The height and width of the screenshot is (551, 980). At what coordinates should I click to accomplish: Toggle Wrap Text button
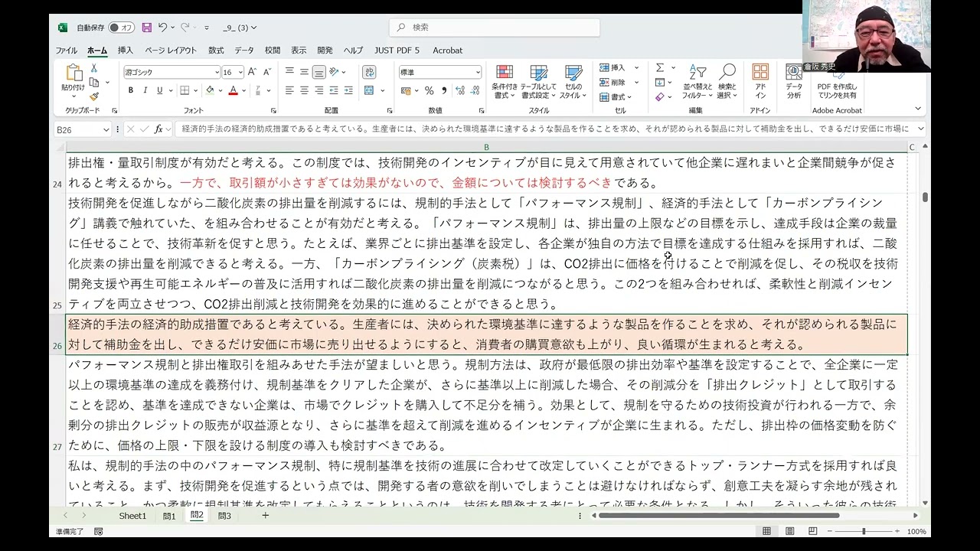[x=369, y=72]
